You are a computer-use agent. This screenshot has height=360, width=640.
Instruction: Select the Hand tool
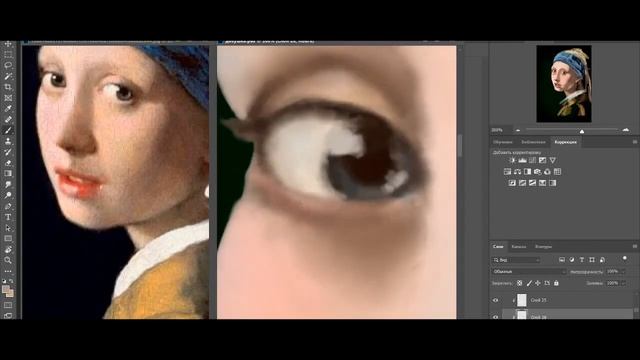click(8, 249)
